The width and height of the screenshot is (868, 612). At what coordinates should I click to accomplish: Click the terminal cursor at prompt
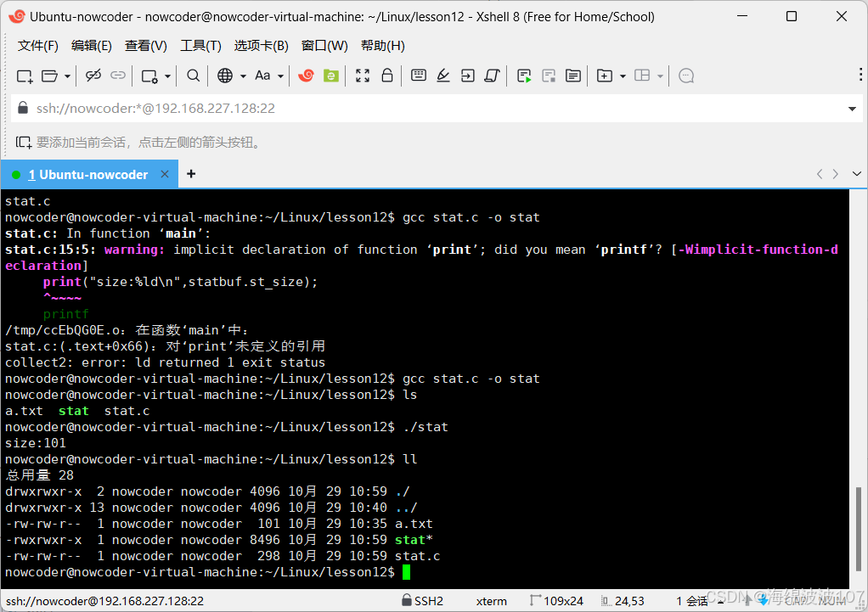coord(406,571)
